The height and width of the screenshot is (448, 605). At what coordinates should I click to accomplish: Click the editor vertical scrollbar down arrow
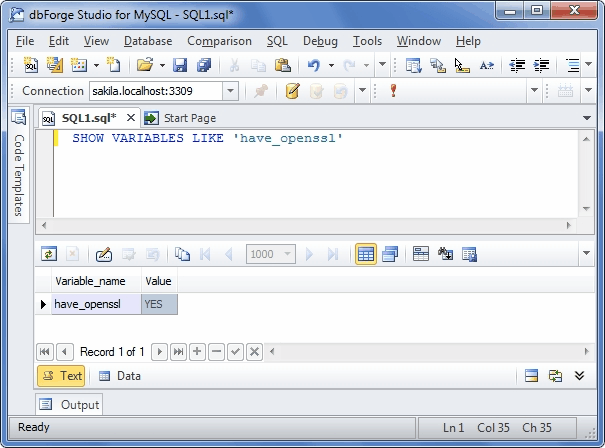(x=586, y=209)
